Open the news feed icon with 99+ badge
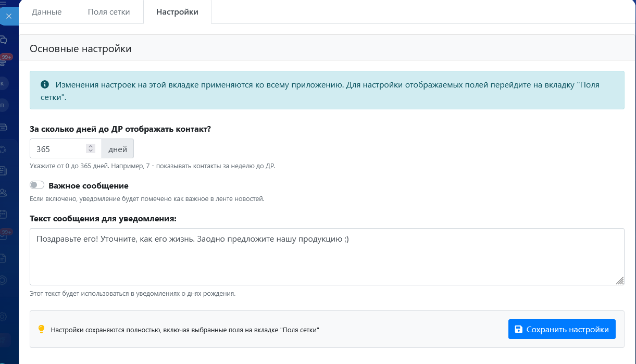This screenshot has height=364, width=636. [x=4, y=62]
